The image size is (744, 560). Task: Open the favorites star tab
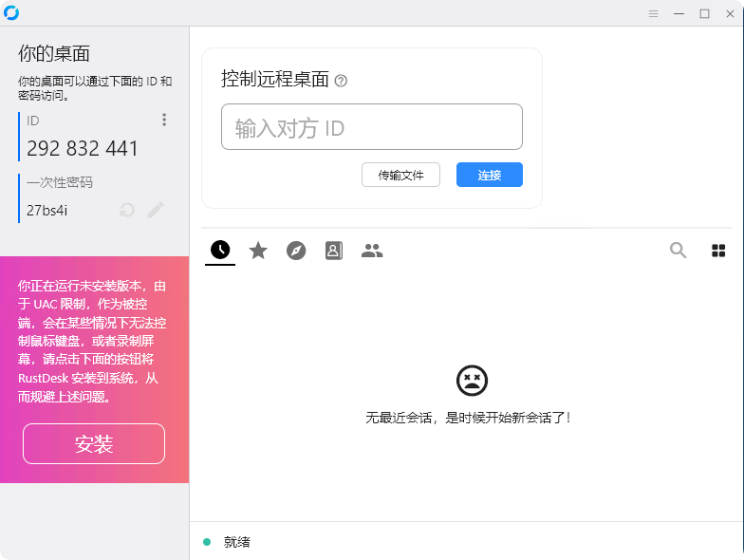click(x=258, y=251)
